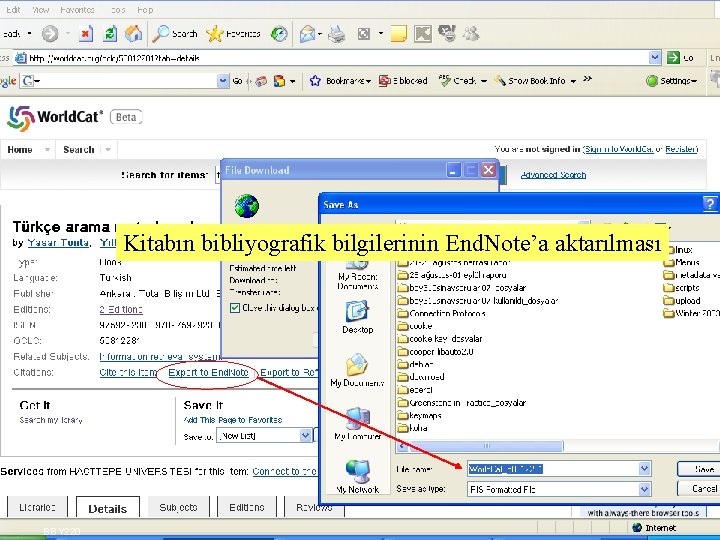Click Add This Page to Favorites
Viewport: 720px width, 540px height.
pos(233,420)
